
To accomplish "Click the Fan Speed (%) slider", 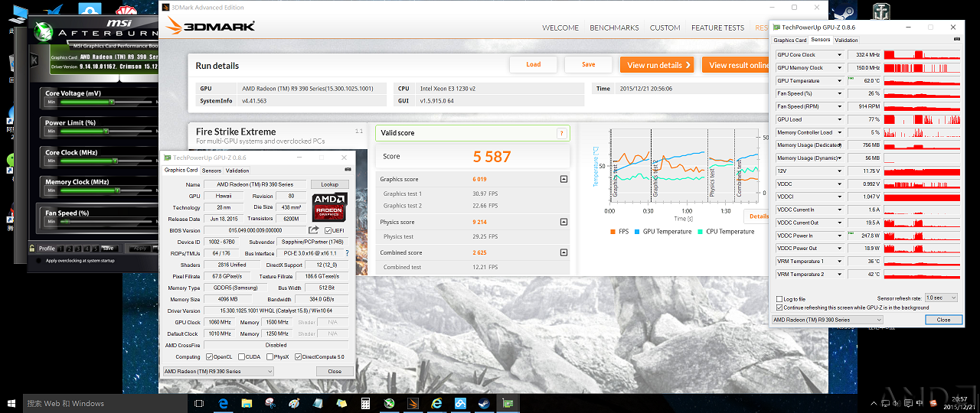I will point(107,222).
